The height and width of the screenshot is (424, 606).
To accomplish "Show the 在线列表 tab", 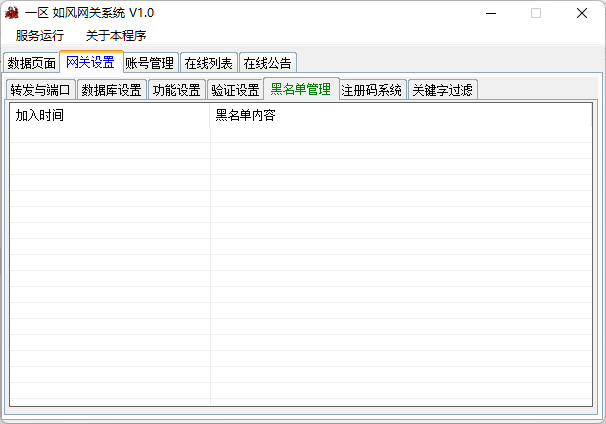I will coord(208,63).
